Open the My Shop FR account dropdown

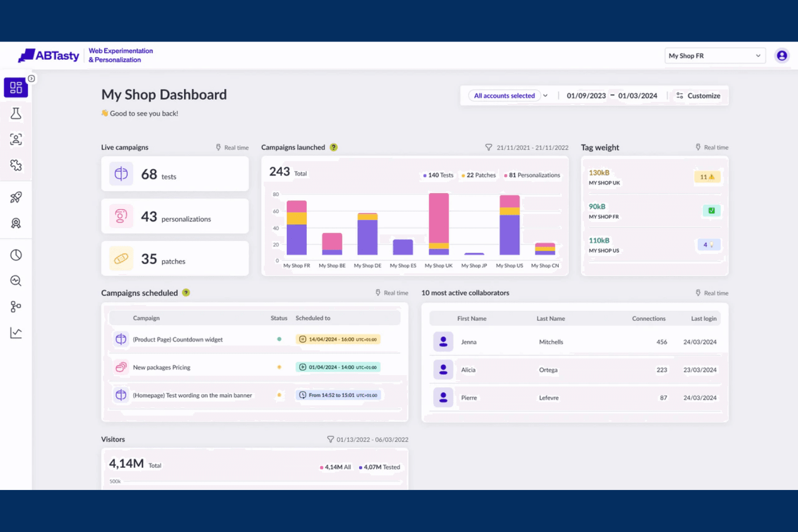715,56
